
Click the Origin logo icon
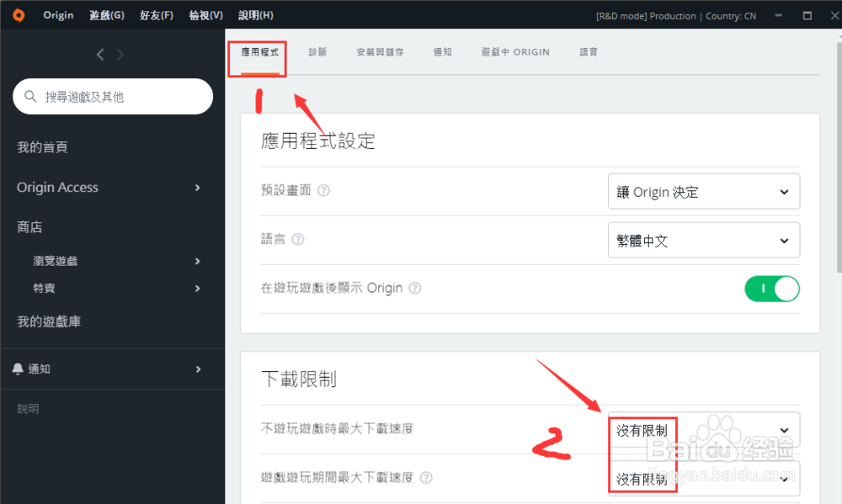[x=19, y=15]
